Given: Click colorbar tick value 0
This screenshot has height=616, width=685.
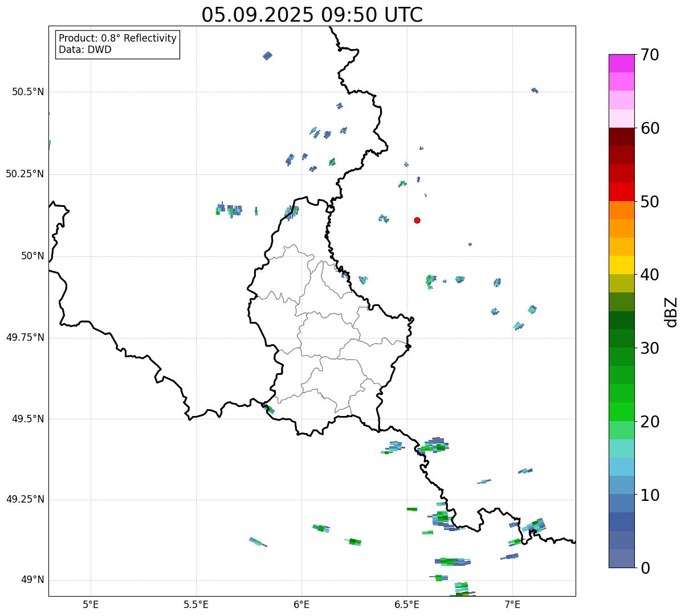Looking at the screenshot, I should coord(645,568).
